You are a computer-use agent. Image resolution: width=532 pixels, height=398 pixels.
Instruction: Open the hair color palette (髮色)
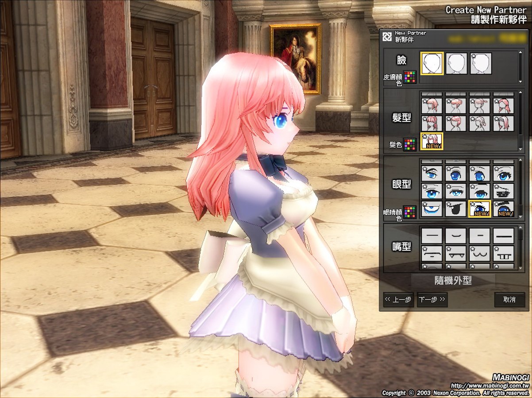point(410,144)
